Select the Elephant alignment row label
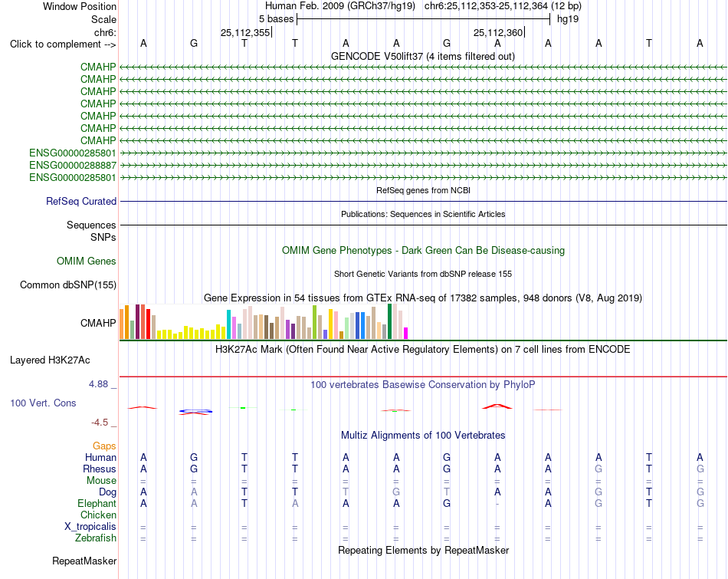 point(97,504)
